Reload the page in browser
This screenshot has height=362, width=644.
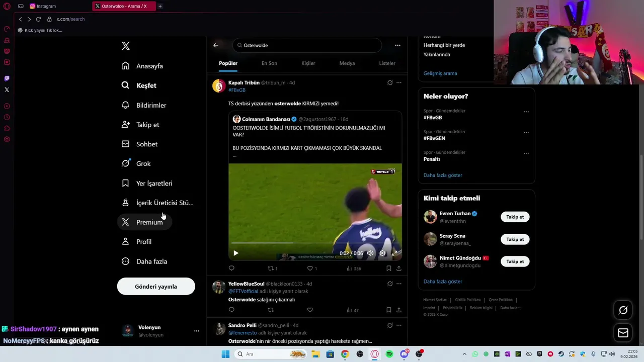click(38, 19)
